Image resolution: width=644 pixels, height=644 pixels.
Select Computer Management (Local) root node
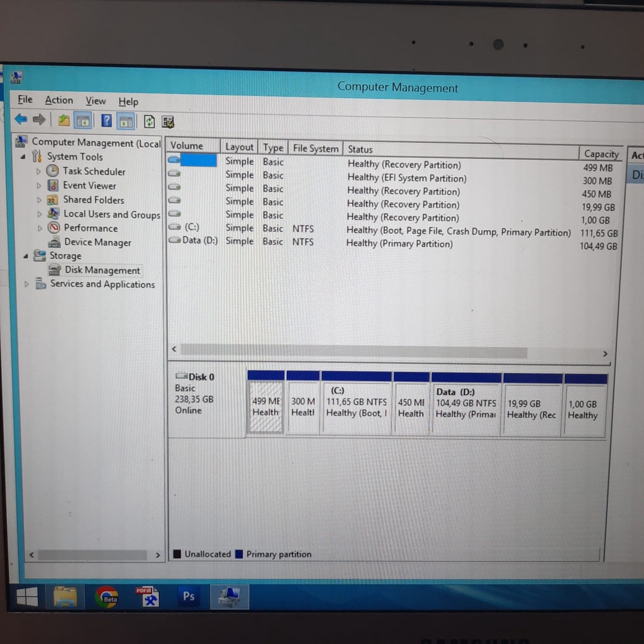pyautogui.click(x=96, y=143)
